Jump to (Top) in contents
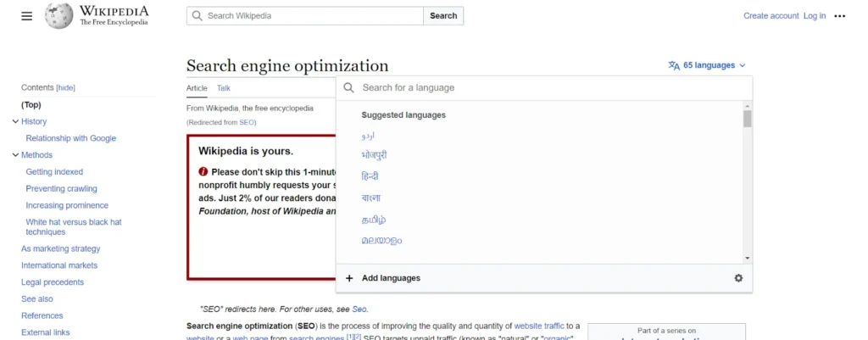 (x=31, y=104)
